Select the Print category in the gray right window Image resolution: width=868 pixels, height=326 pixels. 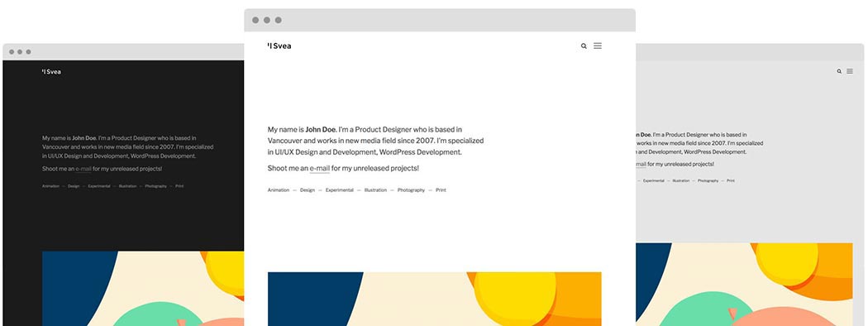point(731,180)
